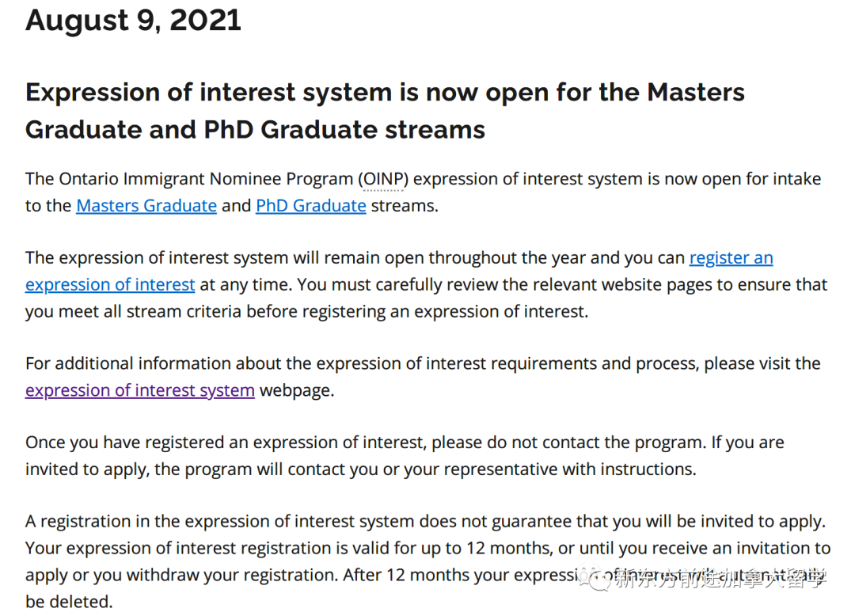The width and height of the screenshot is (855, 616).
Task: Click the 'Graduate and PhD Graduate streams' headline line
Action: pos(255,130)
